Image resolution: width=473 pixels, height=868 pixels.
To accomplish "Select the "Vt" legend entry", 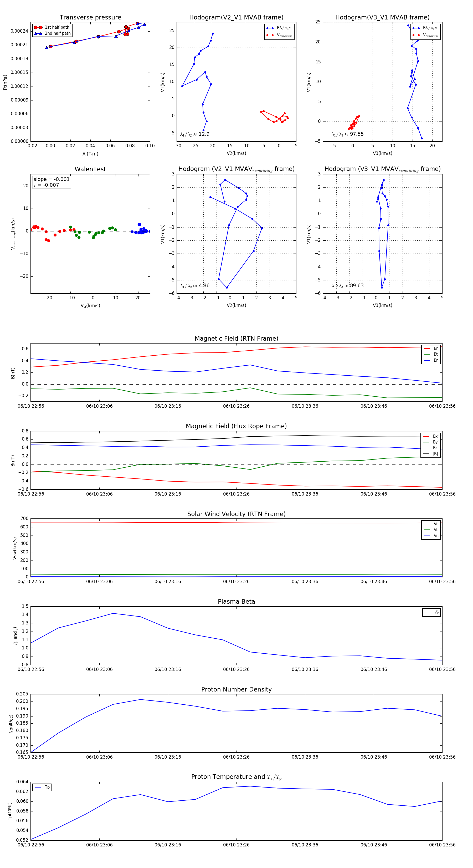I will tap(431, 530).
